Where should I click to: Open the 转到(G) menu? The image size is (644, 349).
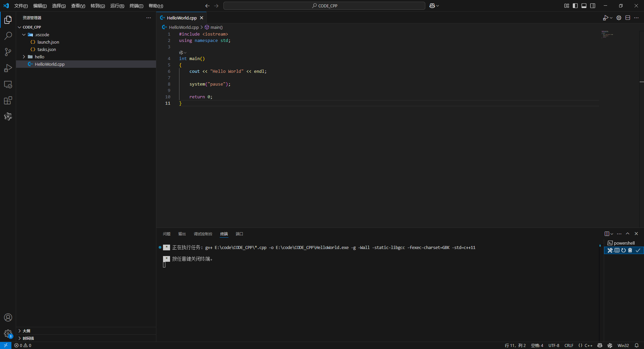[98, 6]
